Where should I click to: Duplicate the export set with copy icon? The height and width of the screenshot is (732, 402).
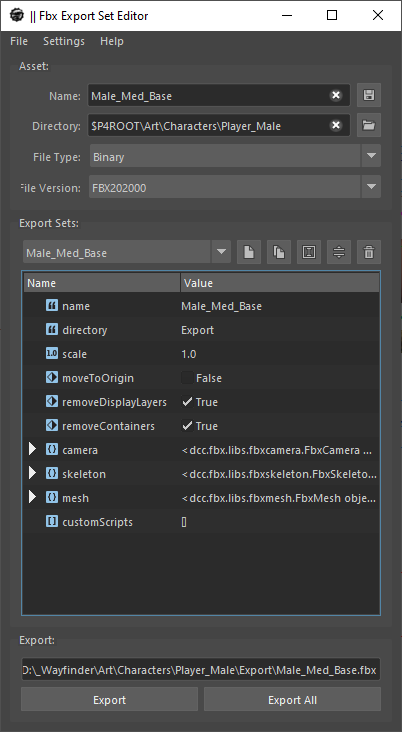pyautogui.click(x=279, y=253)
